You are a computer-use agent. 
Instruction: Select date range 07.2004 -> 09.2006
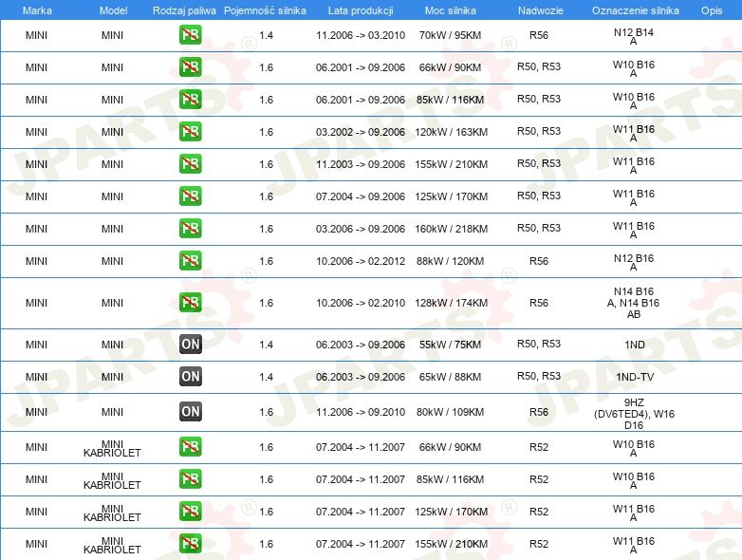361,196
